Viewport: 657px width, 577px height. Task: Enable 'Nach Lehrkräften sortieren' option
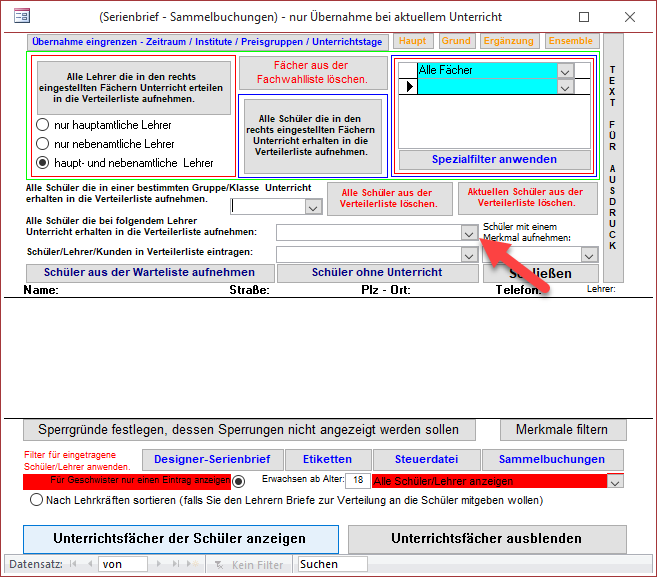coord(38,499)
